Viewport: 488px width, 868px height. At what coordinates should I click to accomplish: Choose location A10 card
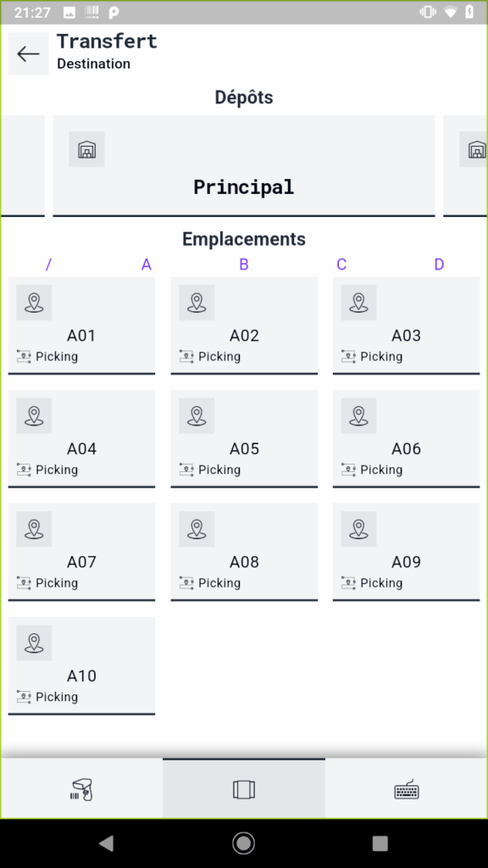pos(81,666)
